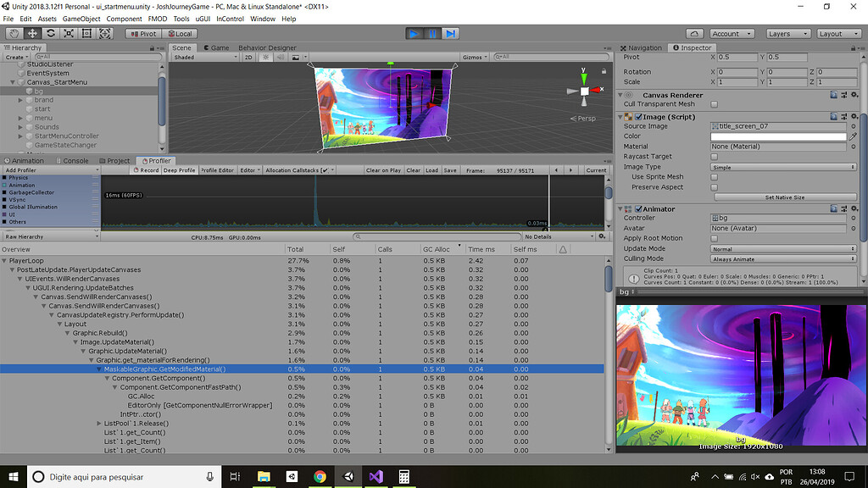
Task: Select the Move tool in the toolbar
Action: point(32,33)
